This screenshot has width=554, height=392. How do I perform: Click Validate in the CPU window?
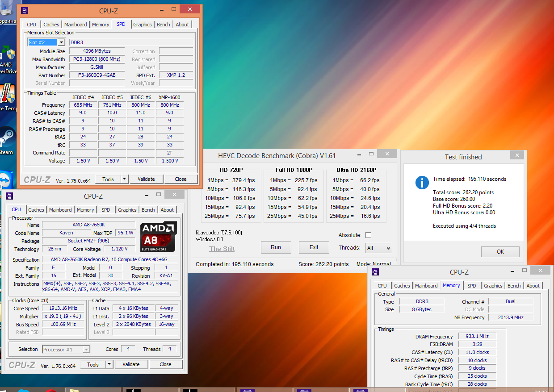(x=131, y=364)
